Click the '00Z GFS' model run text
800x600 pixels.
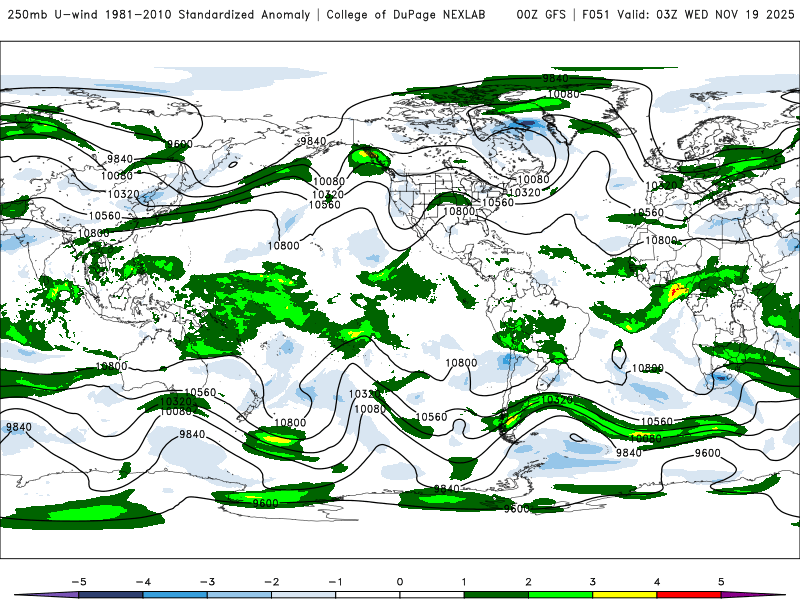541,14
